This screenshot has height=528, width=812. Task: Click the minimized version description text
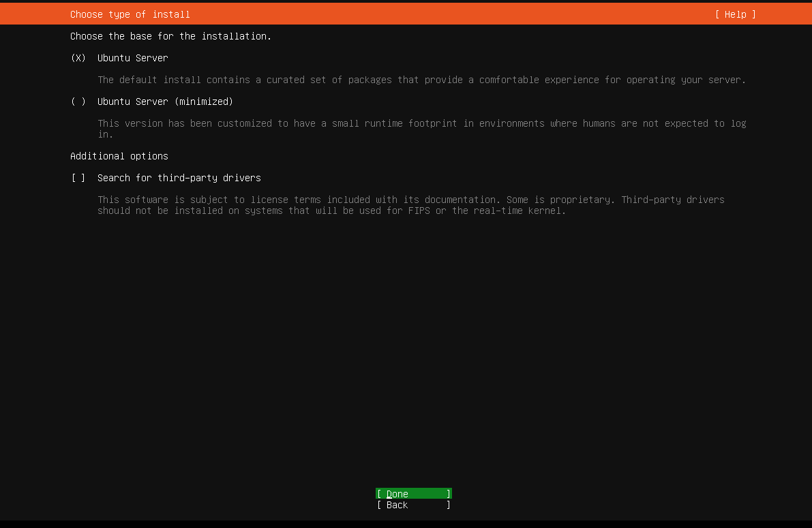[x=421, y=129]
